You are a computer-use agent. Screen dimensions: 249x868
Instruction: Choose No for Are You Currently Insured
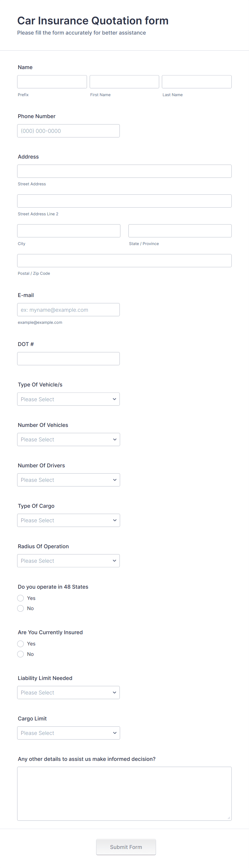tap(20, 654)
